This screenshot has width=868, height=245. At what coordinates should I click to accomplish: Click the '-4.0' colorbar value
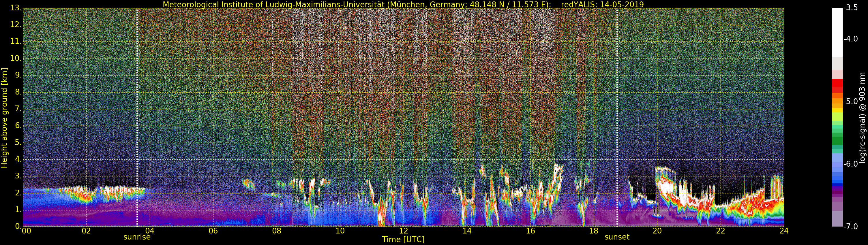851,39
